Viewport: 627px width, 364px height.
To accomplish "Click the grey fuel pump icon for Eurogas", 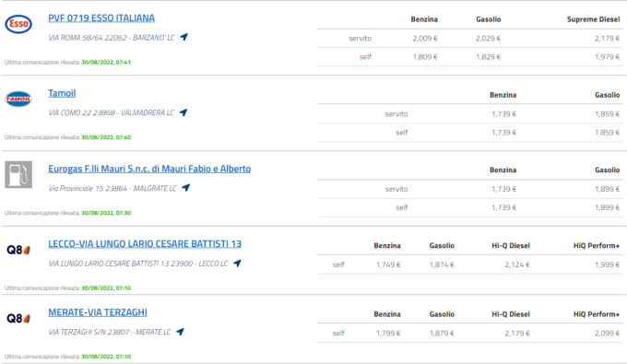I will [18, 174].
